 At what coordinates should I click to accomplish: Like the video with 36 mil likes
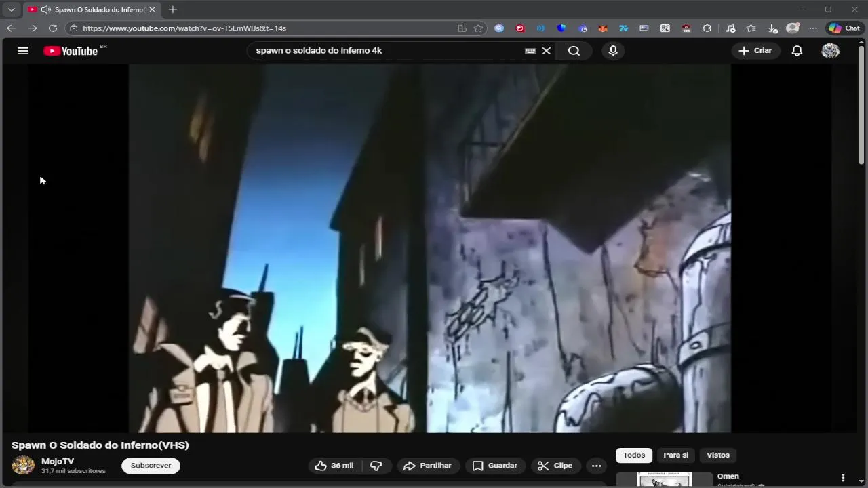[334, 466]
